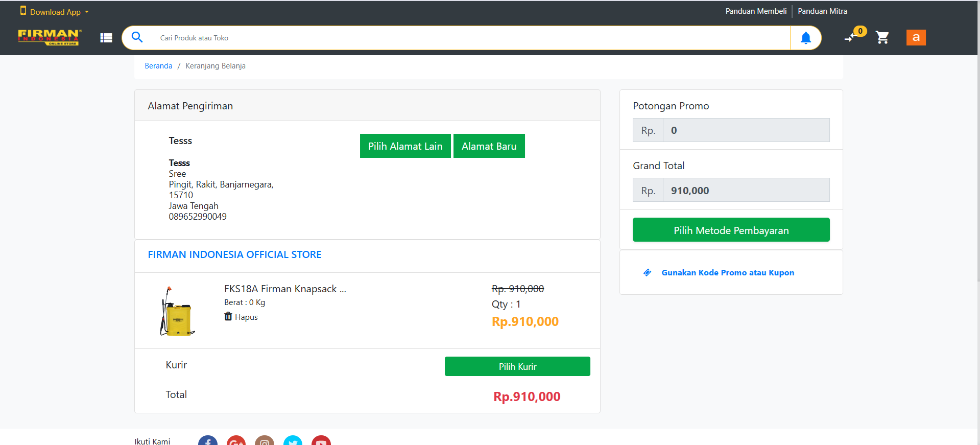Open notifications bell icon
Screen dimensions: 980x445
coord(805,38)
